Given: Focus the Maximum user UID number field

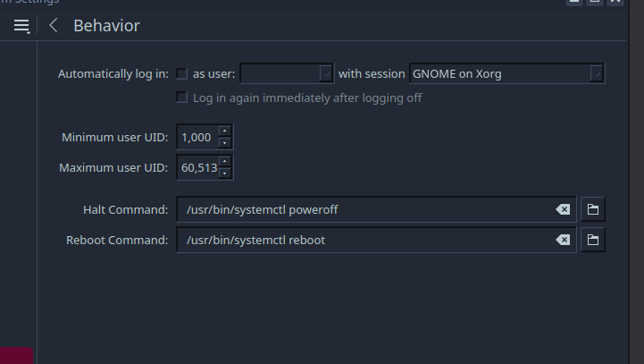Looking at the screenshot, I should coord(197,167).
